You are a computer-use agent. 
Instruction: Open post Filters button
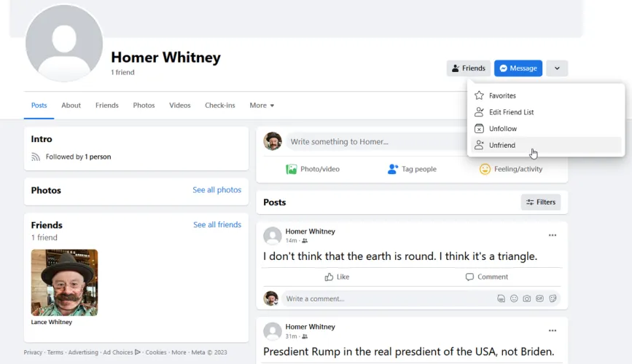click(x=540, y=202)
